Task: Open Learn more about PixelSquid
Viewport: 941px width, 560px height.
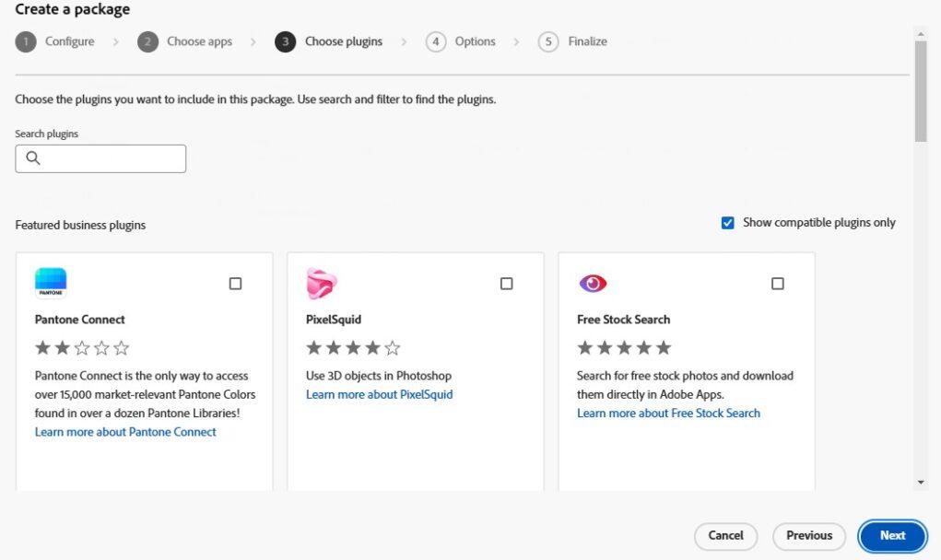Action: (x=379, y=394)
